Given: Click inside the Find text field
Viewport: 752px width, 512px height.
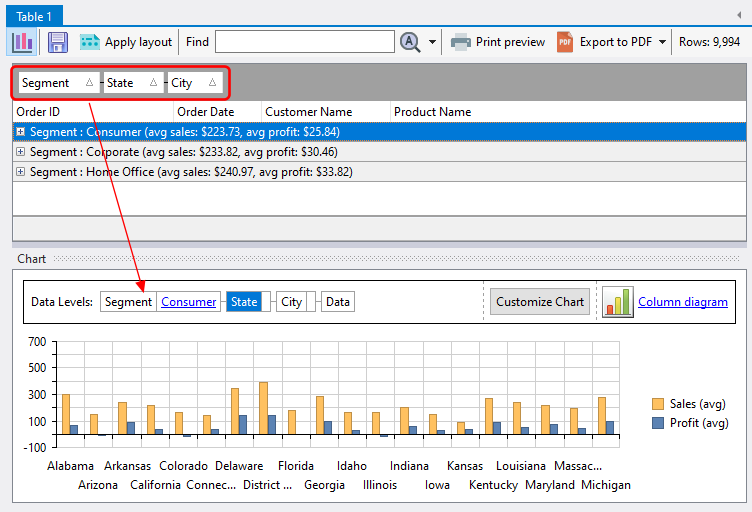Looking at the screenshot, I should 304,42.
